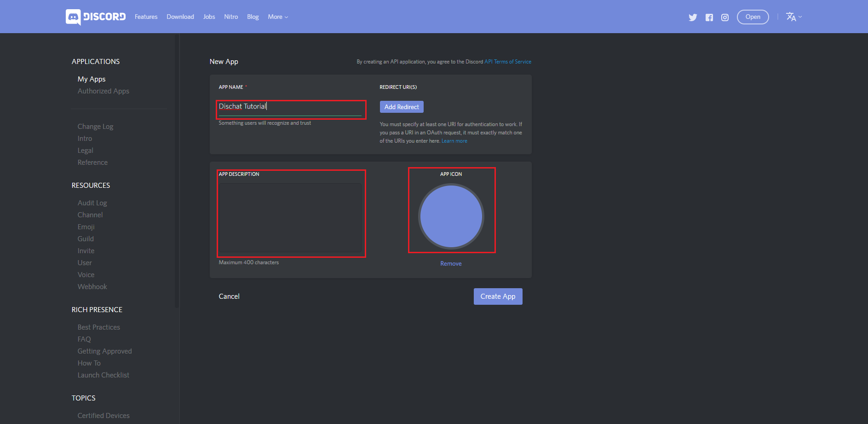Open How To under Rich Presence
The width and height of the screenshot is (868, 424).
click(89, 363)
